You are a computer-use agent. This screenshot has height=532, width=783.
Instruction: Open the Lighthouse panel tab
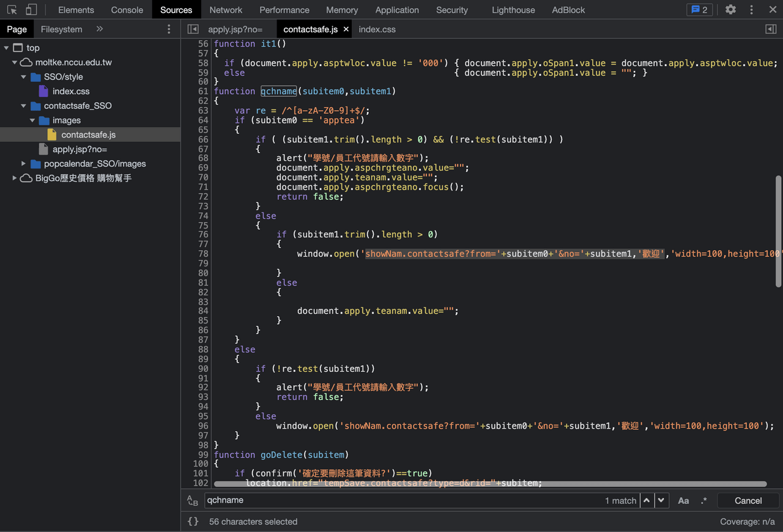pos(513,10)
